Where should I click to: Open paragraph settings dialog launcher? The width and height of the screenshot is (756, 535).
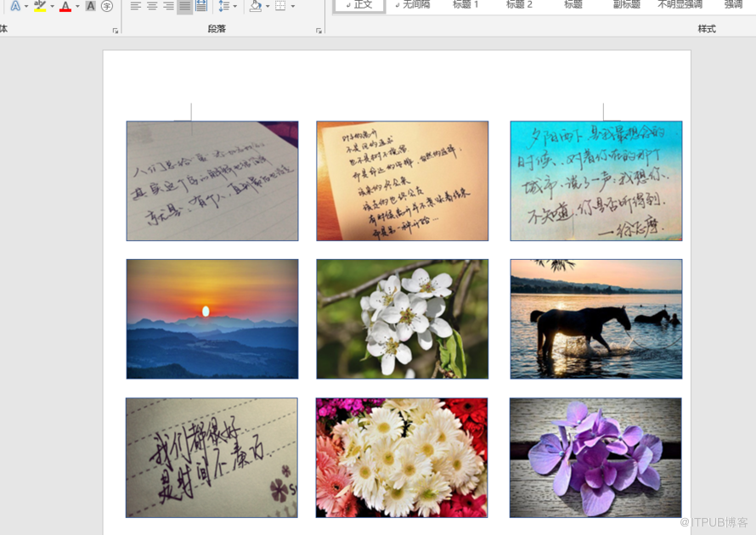coord(319,31)
